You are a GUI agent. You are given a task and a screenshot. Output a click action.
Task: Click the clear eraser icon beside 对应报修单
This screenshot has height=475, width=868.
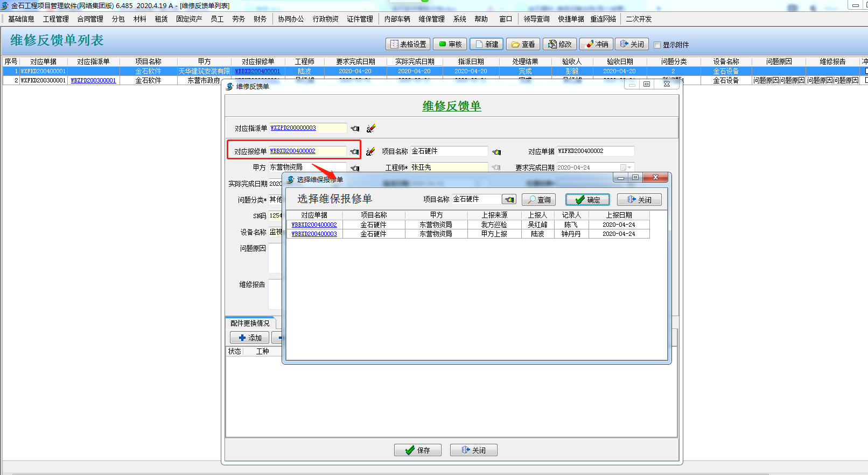(x=370, y=152)
